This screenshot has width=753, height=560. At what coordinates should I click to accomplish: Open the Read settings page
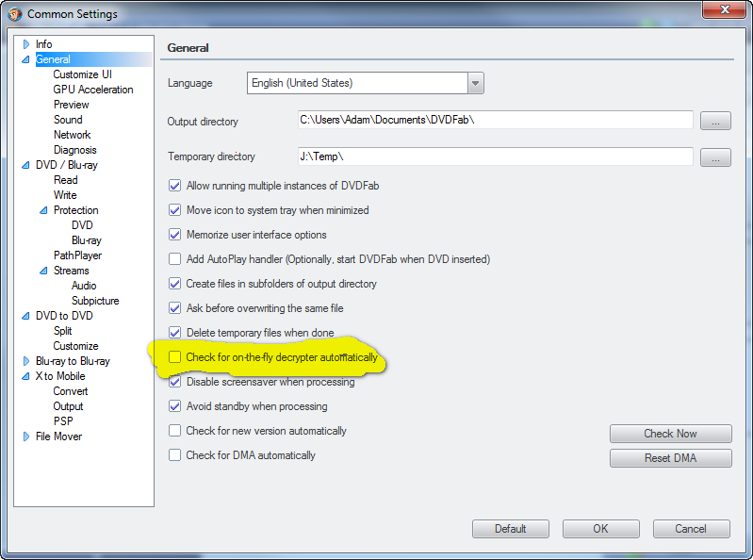pyautogui.click(x=65, y=180)
